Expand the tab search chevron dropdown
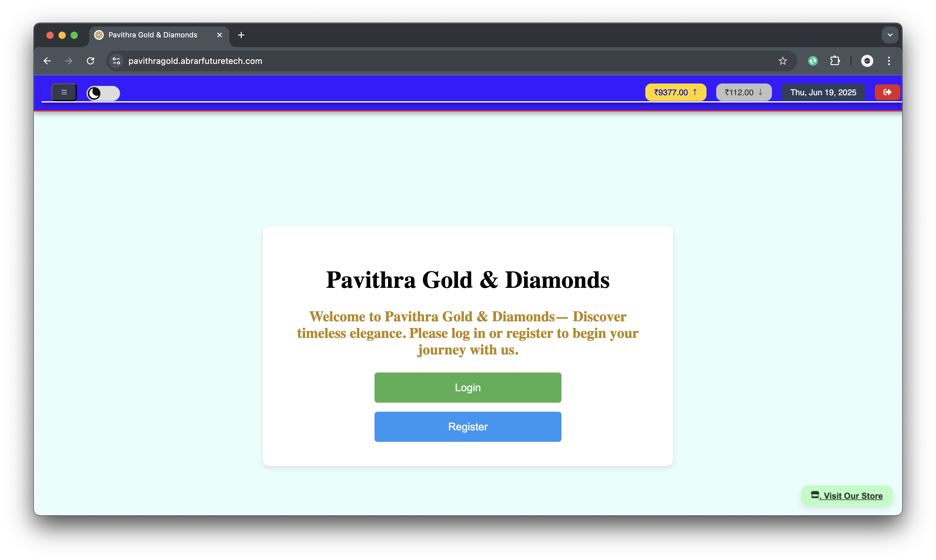 pyautogui.click(x=890, y=35)
